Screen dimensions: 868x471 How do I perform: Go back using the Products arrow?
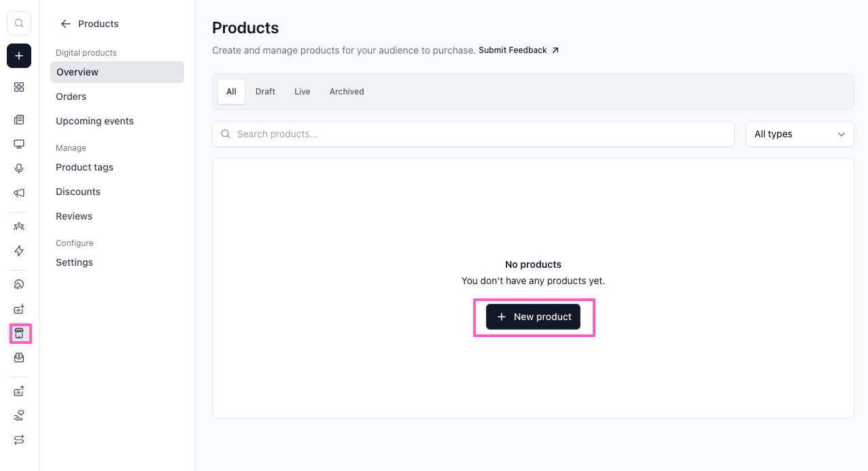pos(66,24)
